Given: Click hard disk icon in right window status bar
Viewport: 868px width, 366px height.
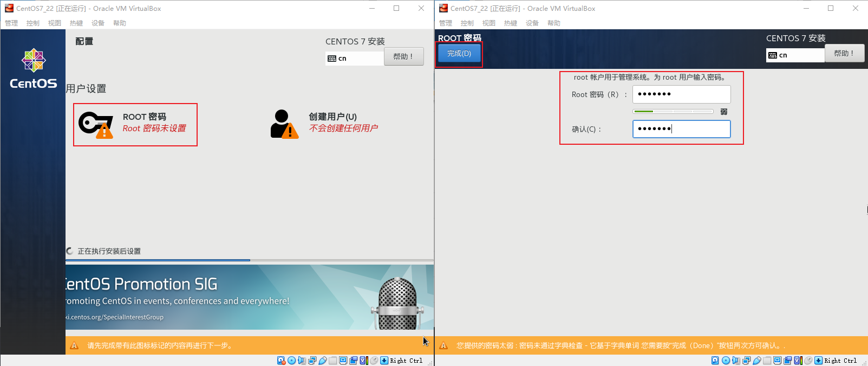Looking at the screenshot, I should click(x=715, y=361).
